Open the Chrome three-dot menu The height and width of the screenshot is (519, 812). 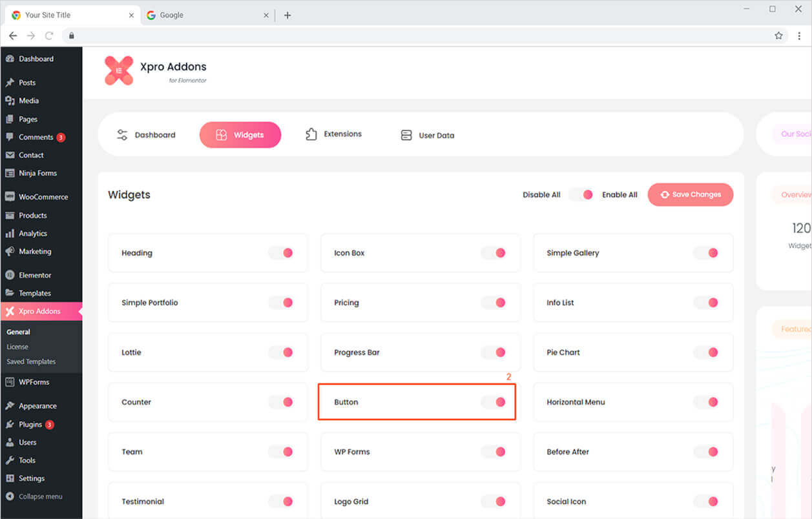[799, 36]
